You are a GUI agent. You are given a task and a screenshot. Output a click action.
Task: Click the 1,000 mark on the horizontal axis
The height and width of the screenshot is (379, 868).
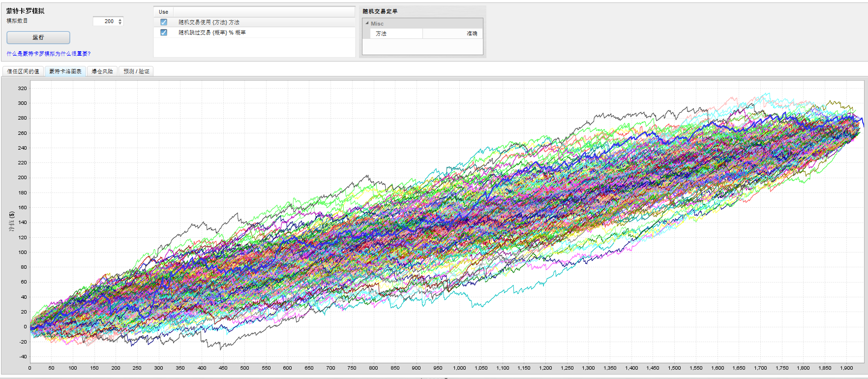click(x=459, y=368)
